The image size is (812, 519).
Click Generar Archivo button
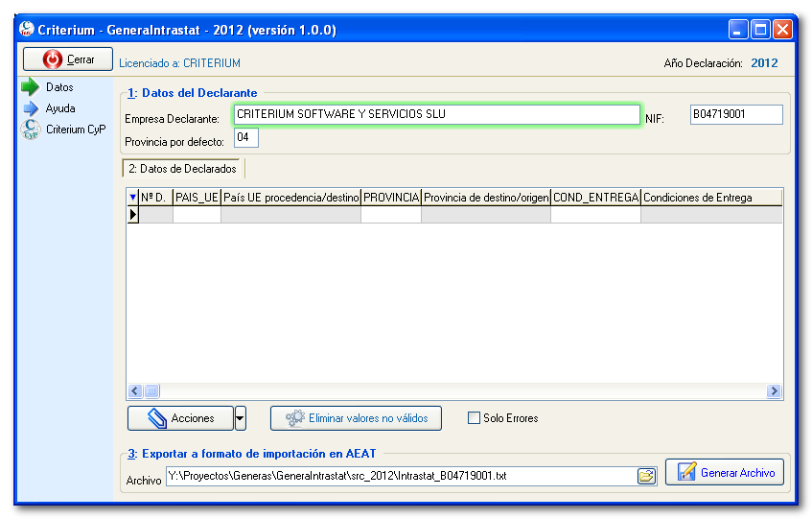point(725,472)
